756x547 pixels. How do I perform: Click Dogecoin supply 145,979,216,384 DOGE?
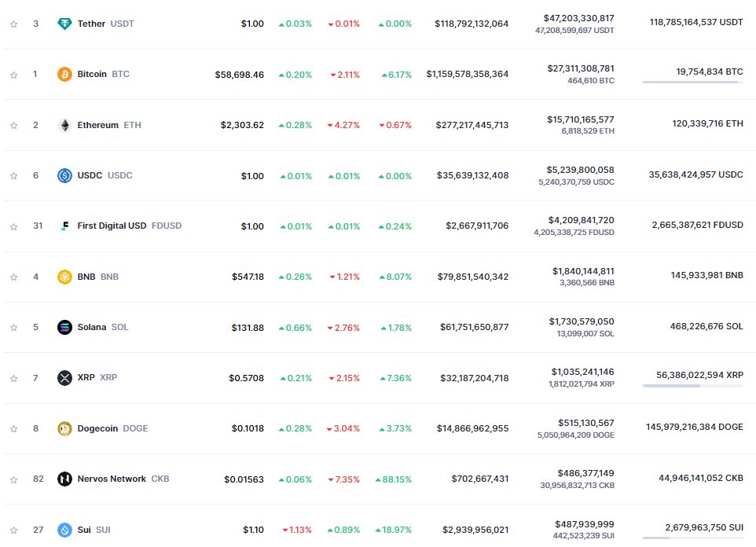tap(694, 427)
